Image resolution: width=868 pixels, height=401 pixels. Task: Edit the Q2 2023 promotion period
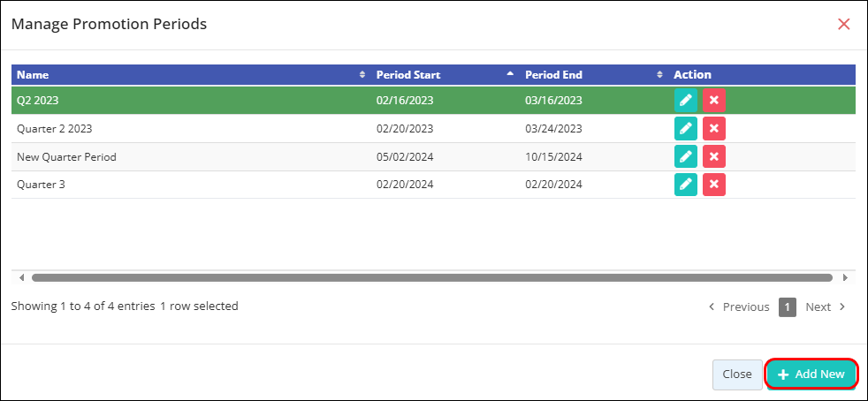[x=685, y=101]
